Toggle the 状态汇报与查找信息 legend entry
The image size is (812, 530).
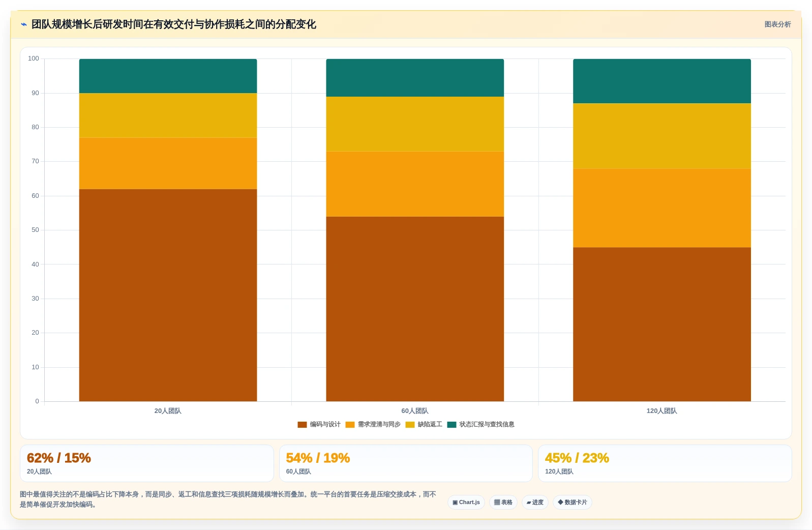(480, 425)
